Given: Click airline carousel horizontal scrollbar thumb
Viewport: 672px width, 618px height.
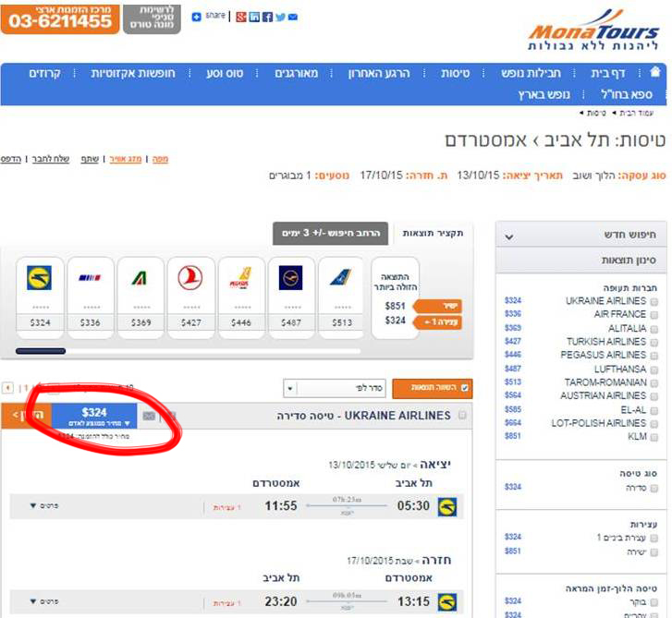Looking at the screenshot, I should 41,351.
